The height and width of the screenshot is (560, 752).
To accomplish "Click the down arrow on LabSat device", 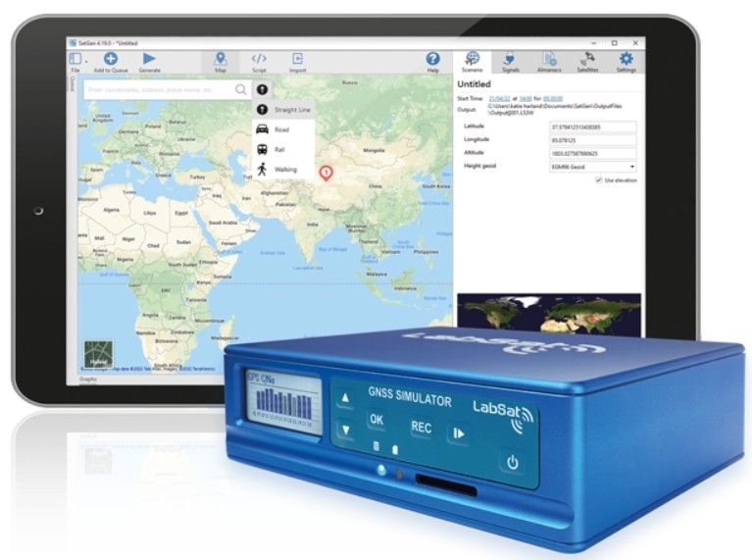I will 346,430.
